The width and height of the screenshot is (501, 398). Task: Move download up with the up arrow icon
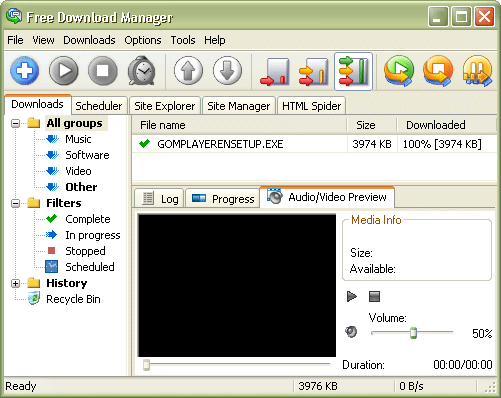pos(188,71)
